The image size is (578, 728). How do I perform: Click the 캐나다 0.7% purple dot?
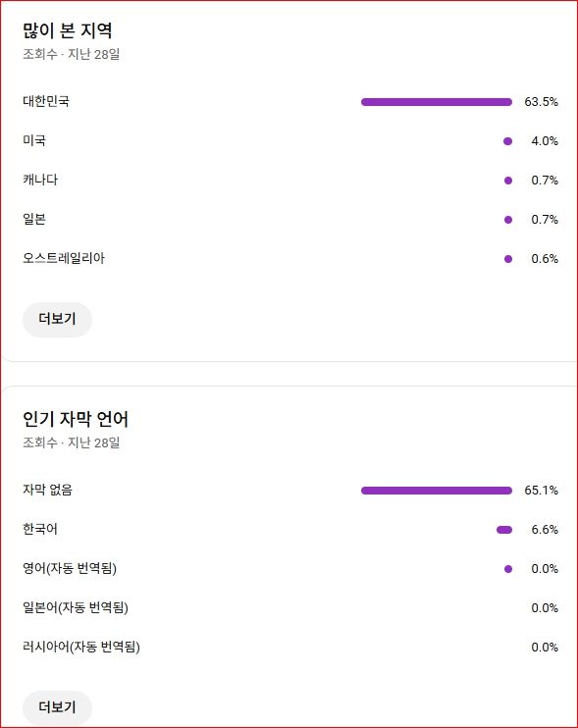coord(508,181)
